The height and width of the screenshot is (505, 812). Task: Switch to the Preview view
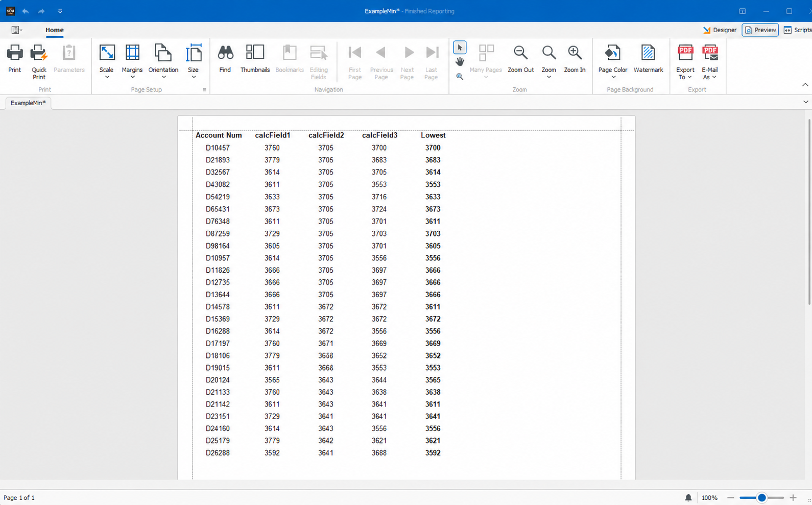pos(760,30)
